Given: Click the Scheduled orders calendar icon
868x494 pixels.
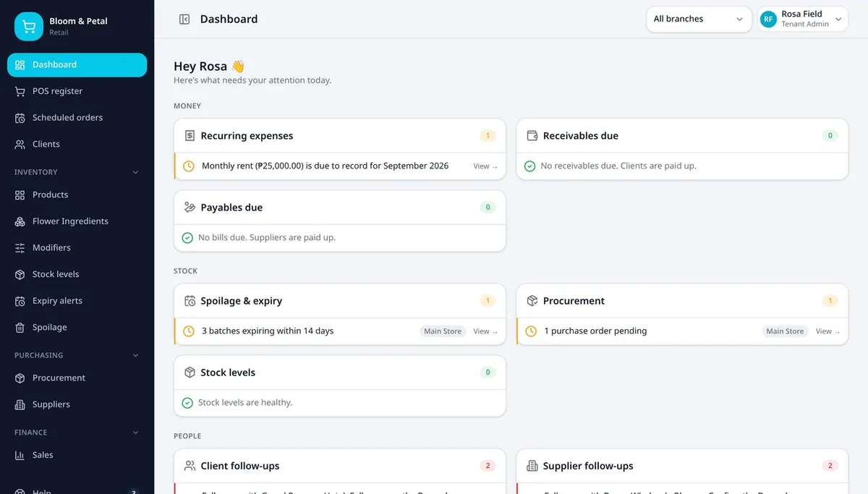Looking at the screenshot, I should (20, 118).
